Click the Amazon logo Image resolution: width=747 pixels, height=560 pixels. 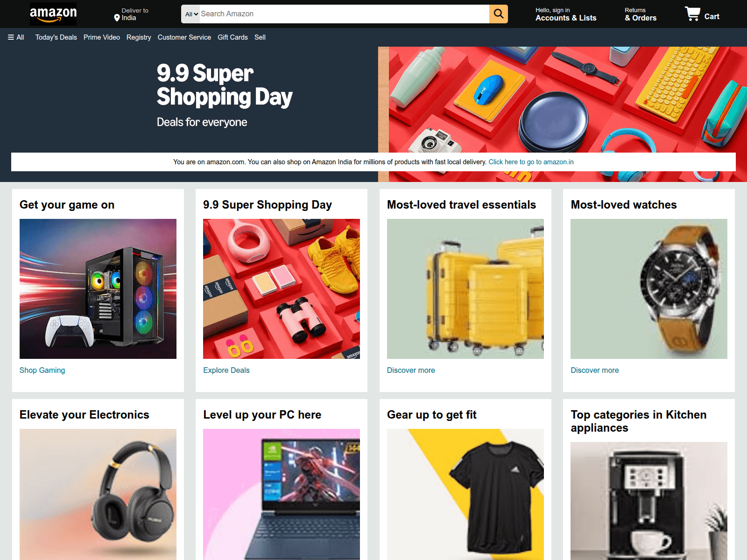(x=53, y=14)
